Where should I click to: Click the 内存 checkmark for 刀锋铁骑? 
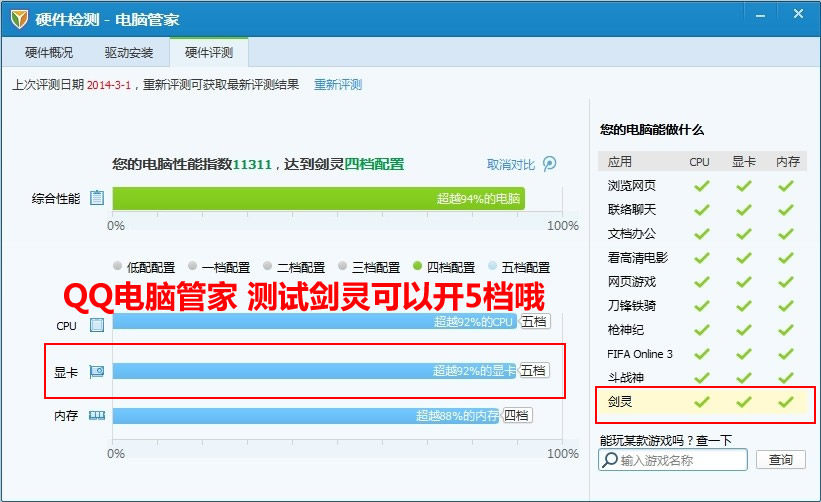pyautogui.click(x=785, y=306)
